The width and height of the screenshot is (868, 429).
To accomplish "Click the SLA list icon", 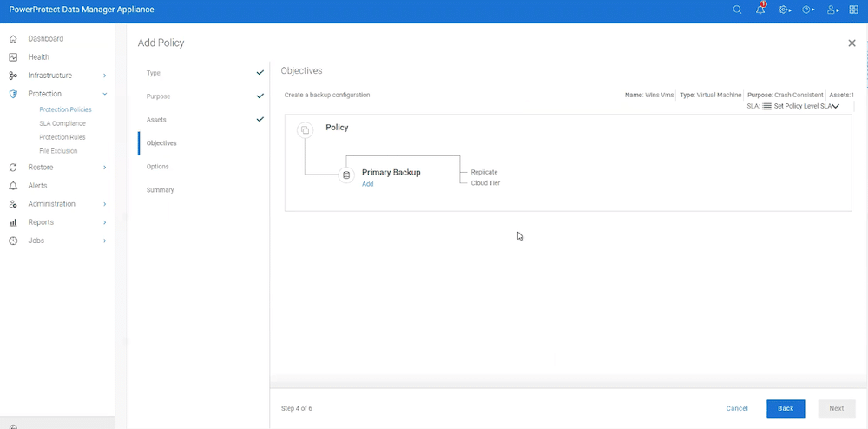I will coord(766,106).
